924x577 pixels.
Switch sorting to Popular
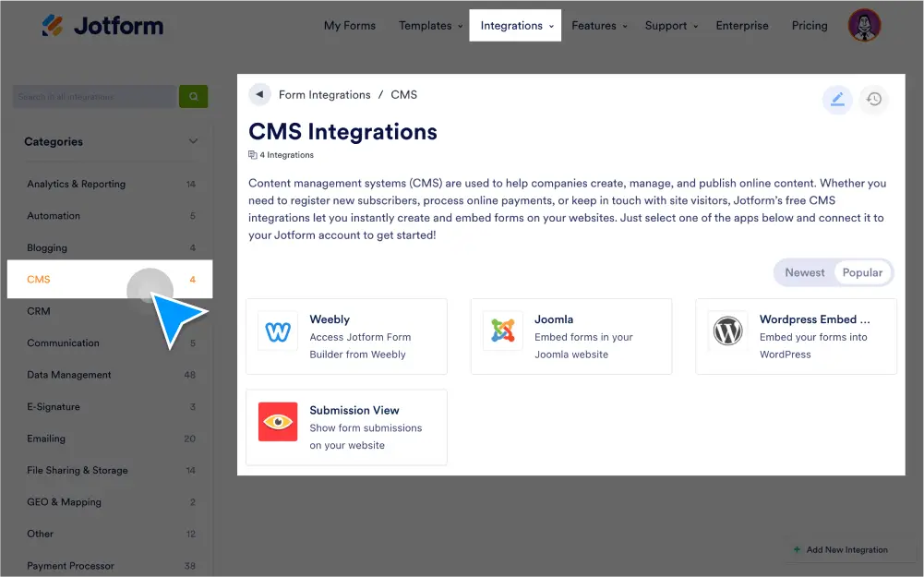(862, 272)
